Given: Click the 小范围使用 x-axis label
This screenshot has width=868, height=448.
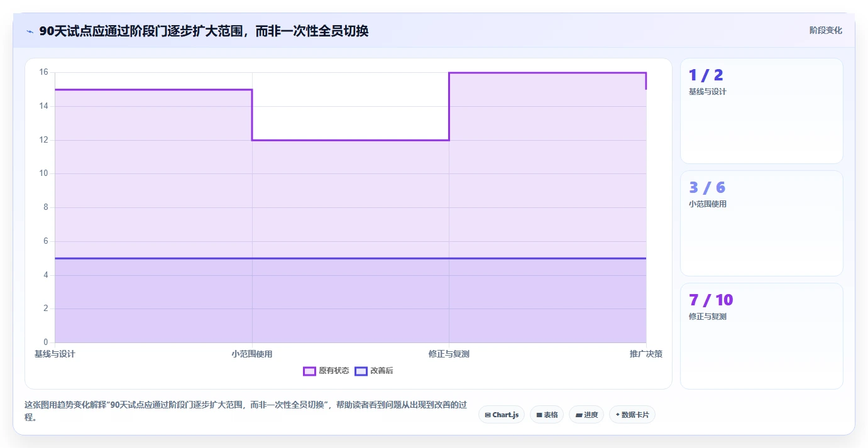Looking at the screenshot, I should coord(252,354).
